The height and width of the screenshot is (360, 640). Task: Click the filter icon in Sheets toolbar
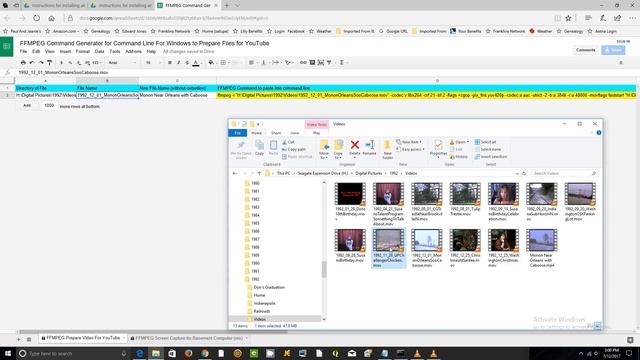[329, 62]
